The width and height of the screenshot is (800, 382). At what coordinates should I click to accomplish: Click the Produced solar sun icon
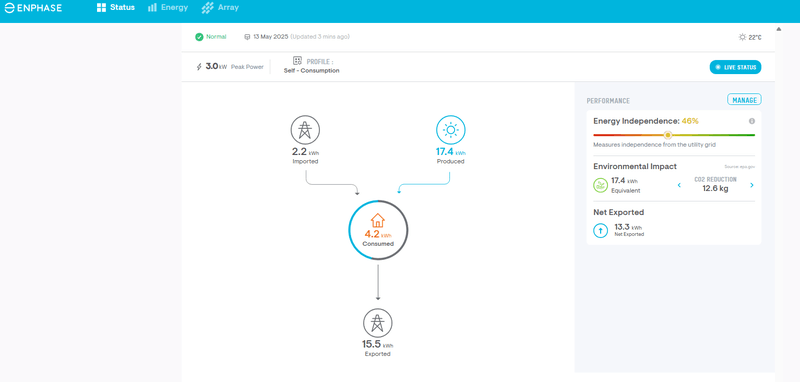(451, 130)
